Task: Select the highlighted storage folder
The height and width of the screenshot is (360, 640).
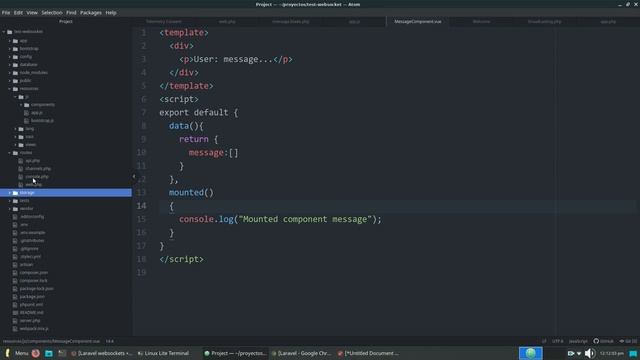Action: [x=66, y=193]
